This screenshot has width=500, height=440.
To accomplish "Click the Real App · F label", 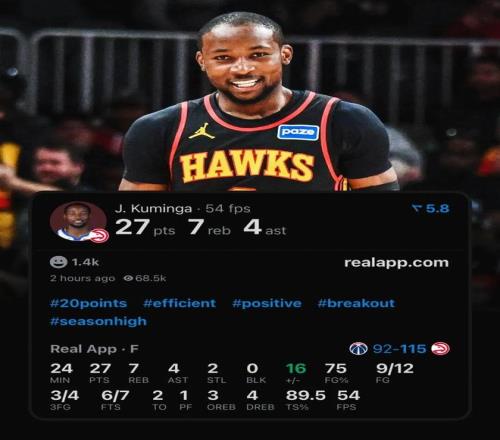I will (94, 349).
